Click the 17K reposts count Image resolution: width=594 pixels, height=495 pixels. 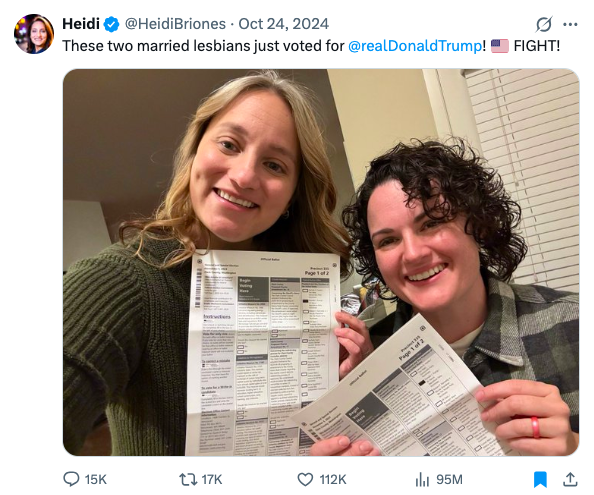pyautogui.click(x=212, y=479)
